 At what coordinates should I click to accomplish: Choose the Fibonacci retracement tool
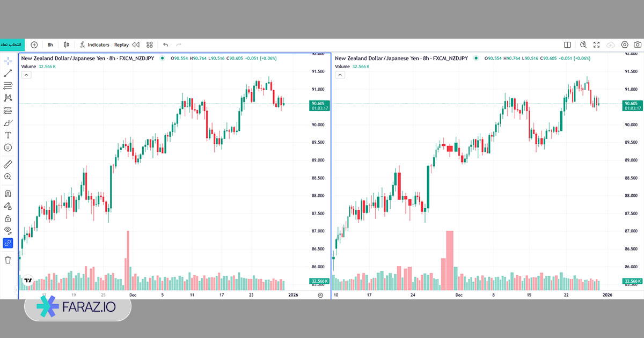point(8,85)
